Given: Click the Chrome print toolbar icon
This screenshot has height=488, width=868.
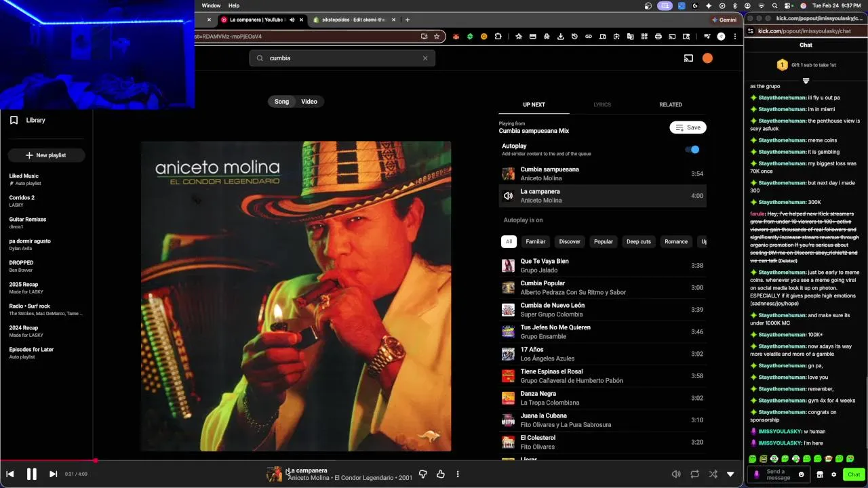Looking at the screenshot, I should point(658,37).
